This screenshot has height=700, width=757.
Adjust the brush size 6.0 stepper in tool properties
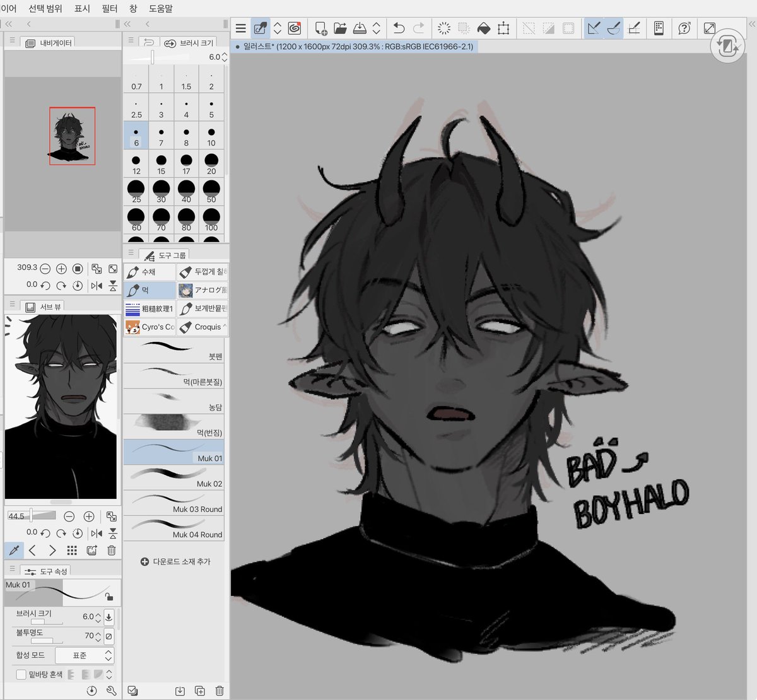pos(97,617)
